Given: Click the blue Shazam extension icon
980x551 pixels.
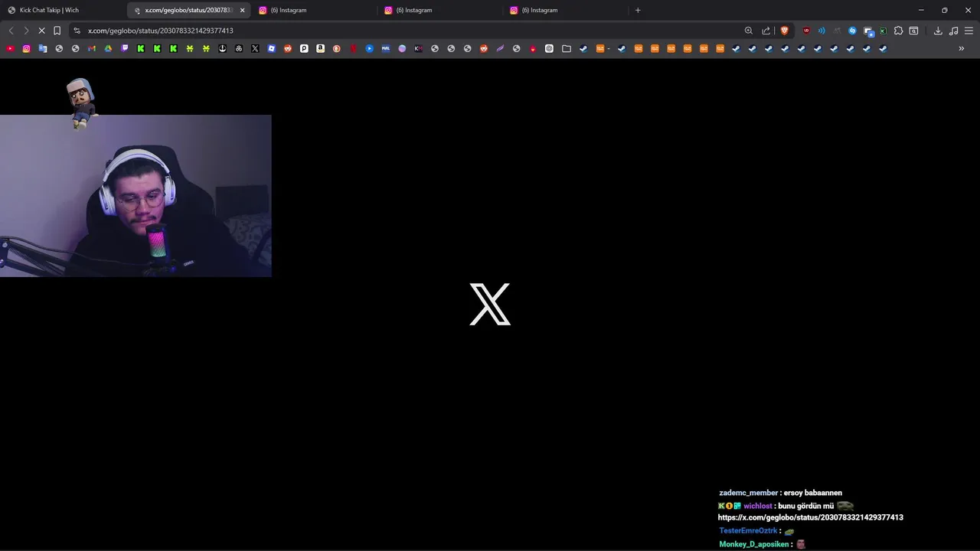Looking at the screenshot, I should tap(852, 31).
